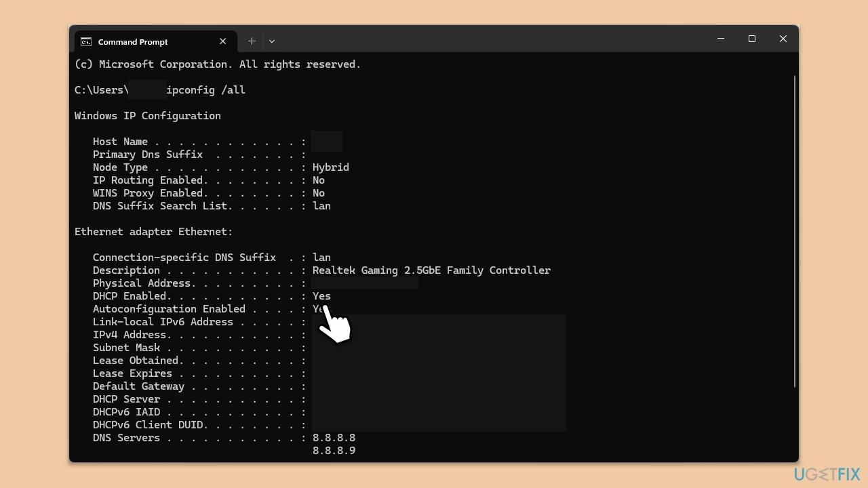This screenshot has height=488, width=868.
Task: Close the terminal window
Action: [x=783, y=39]
